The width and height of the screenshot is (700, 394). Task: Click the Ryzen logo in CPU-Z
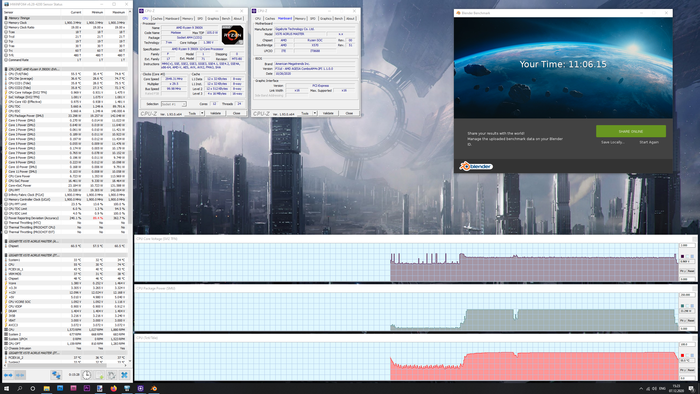pos(232,35)
